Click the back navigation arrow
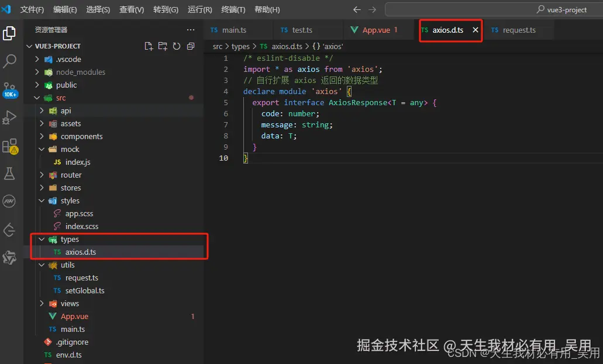The image size is (603, 364). [357, 9]
